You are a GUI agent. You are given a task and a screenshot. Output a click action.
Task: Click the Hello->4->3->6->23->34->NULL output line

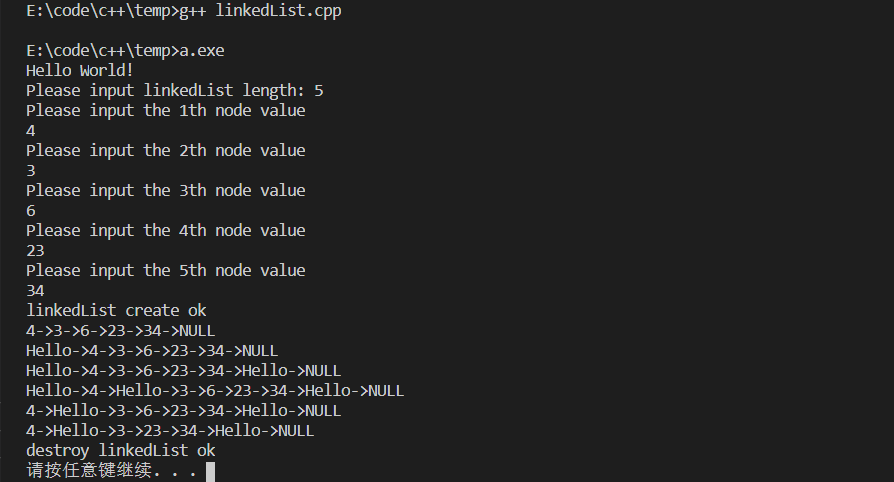(152, 351)
